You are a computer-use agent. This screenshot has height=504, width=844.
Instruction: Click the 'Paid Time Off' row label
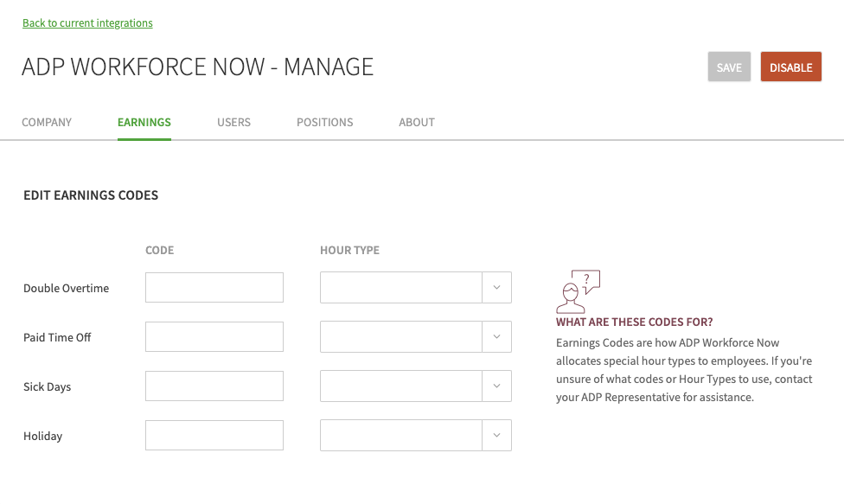pos(57,338)
